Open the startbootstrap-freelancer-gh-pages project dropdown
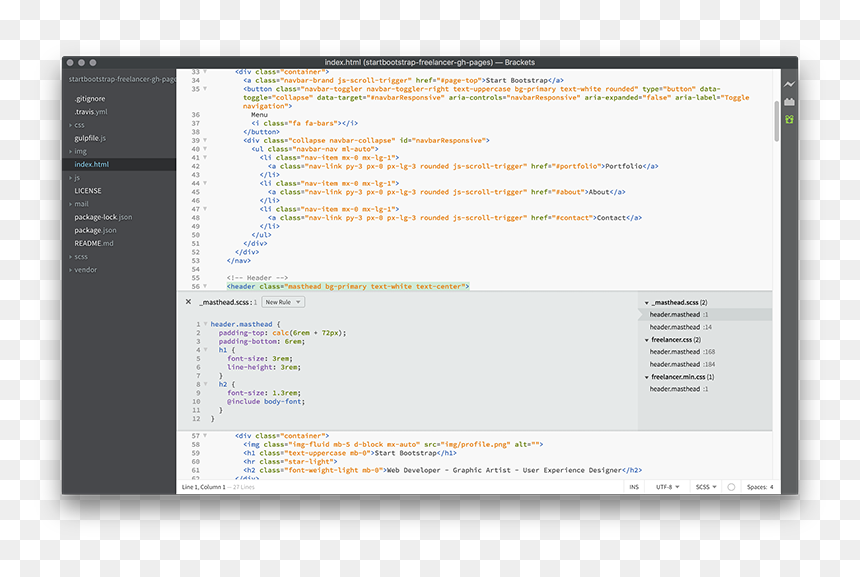 (x=122, y=80)
